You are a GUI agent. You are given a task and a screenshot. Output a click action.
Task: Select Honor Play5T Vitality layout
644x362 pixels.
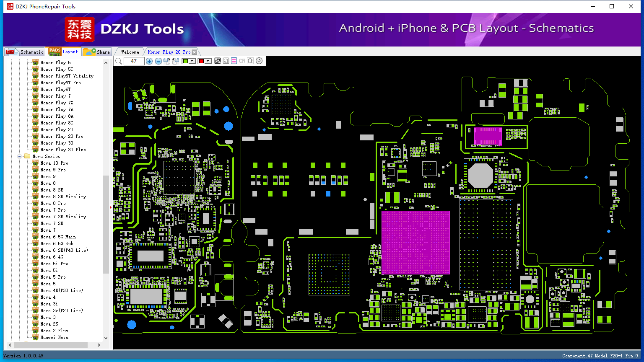(x=67, y=76)
